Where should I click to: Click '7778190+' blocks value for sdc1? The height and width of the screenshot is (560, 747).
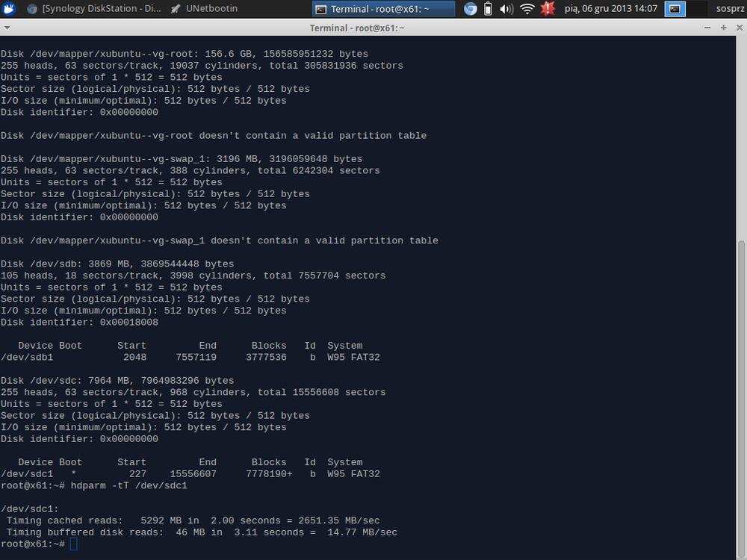pos(269,474)
